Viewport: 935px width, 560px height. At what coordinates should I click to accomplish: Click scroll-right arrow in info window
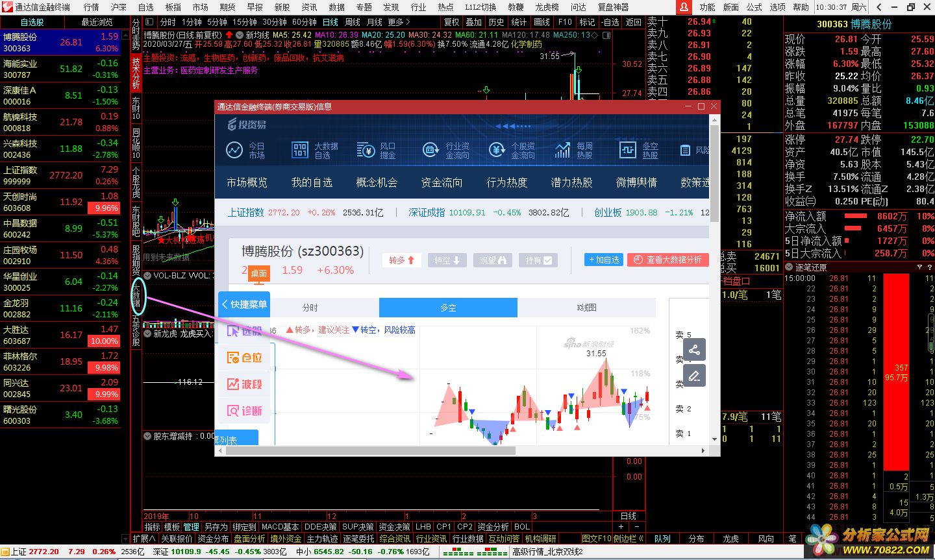point(703,450)
